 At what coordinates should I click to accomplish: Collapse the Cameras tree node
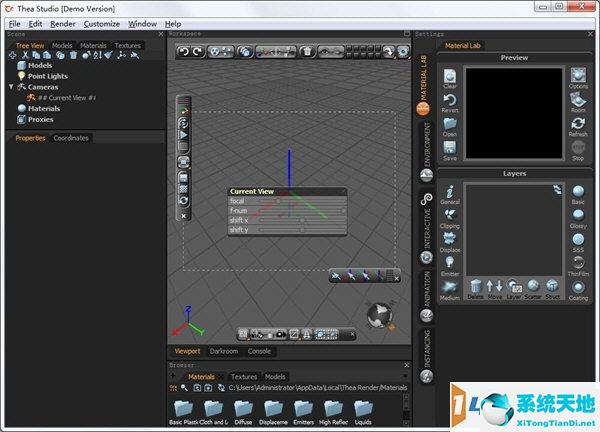11,87
